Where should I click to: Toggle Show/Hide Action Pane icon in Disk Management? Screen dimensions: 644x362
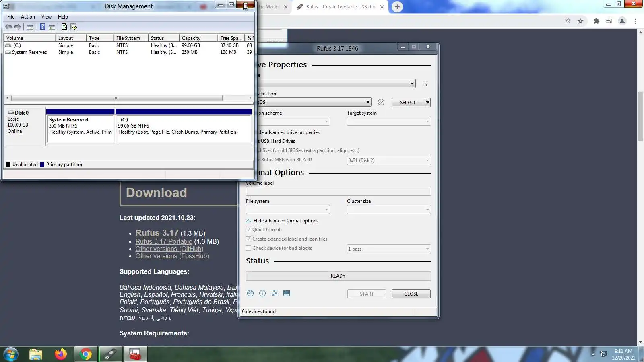(52, 27)
